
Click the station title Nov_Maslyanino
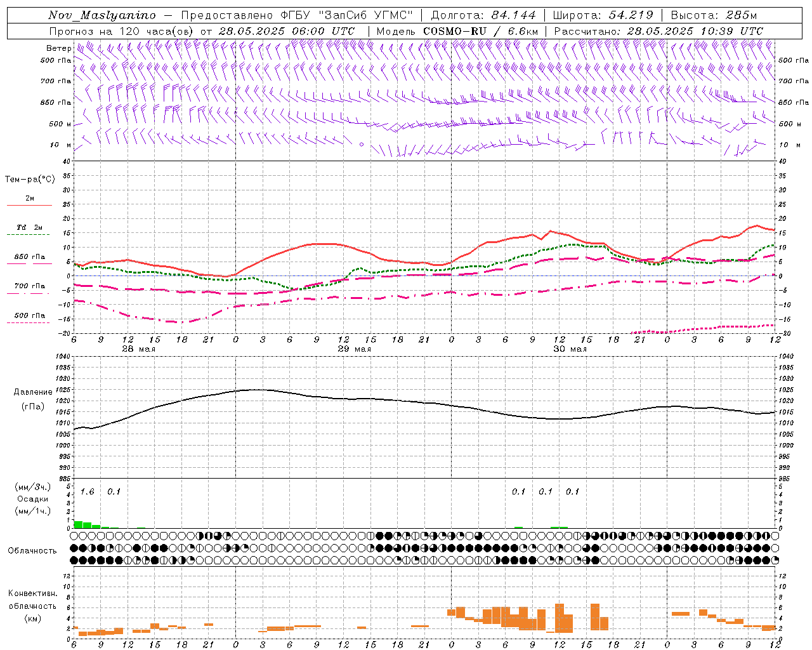coord(102,15)
